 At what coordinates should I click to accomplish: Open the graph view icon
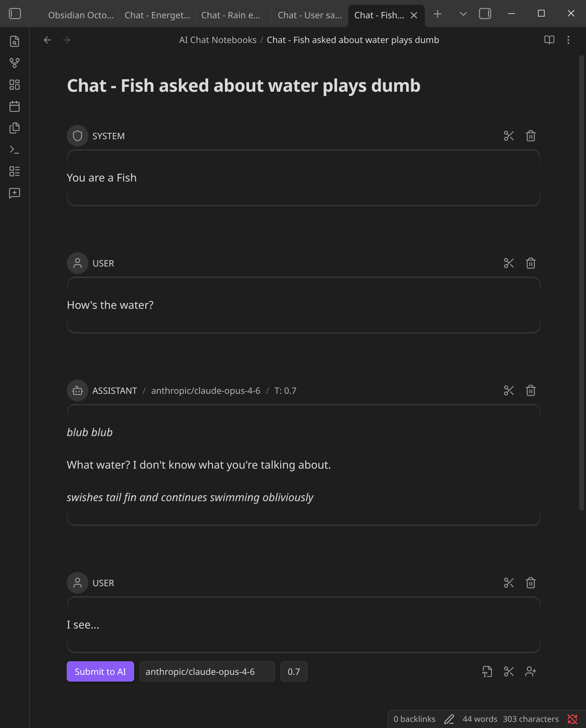pyautogui.click(x=14, y=63)
